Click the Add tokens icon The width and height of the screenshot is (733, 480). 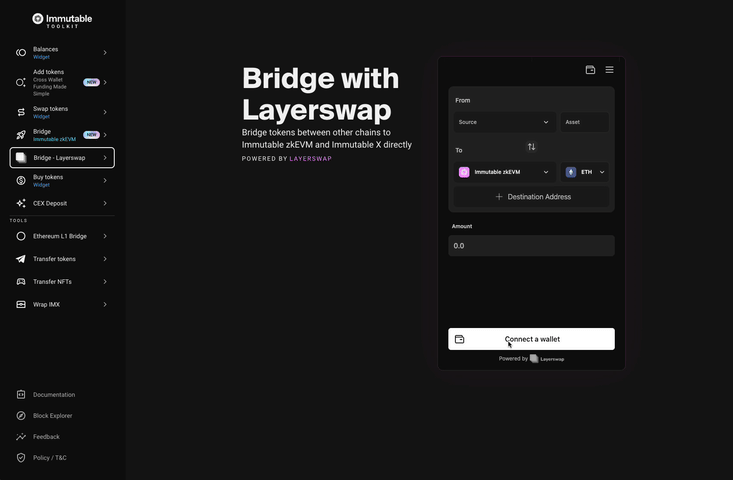coord(21,83)
